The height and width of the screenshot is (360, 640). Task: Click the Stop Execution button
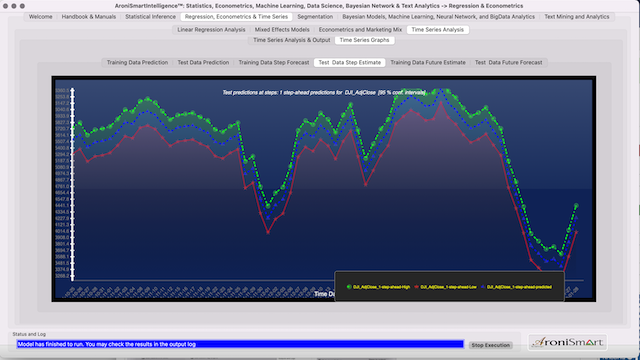pos(491,345)
